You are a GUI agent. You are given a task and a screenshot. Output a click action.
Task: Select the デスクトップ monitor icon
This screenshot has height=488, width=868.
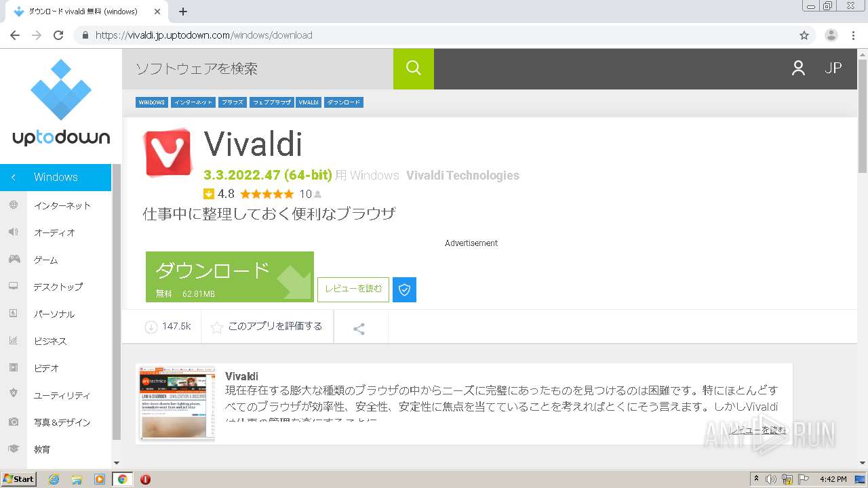(x=14, y=287)
